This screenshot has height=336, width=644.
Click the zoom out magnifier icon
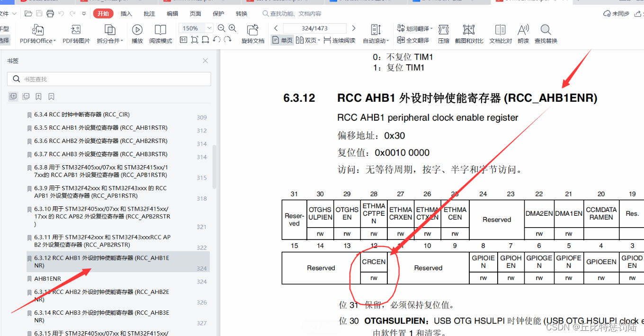(221, 28)
